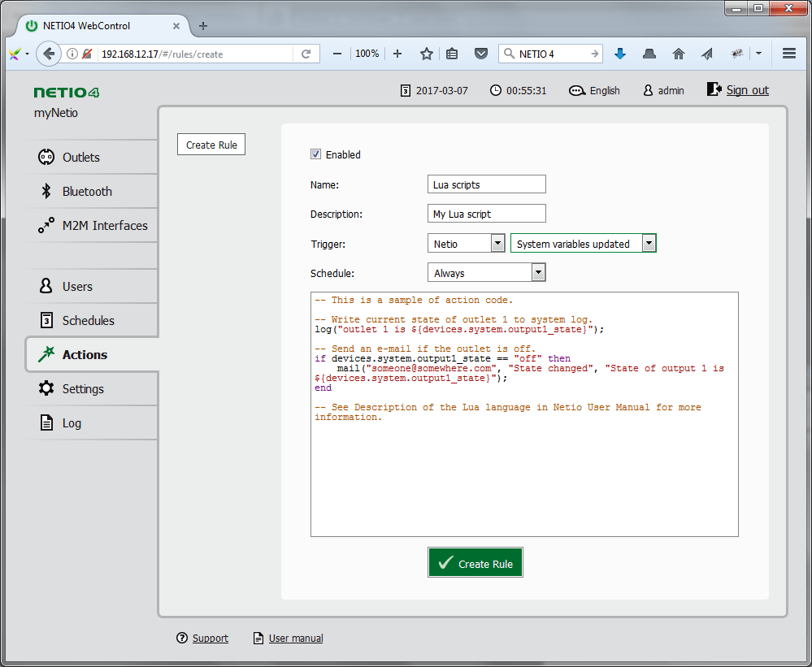Click the Sign out door icon

point(714,89)
